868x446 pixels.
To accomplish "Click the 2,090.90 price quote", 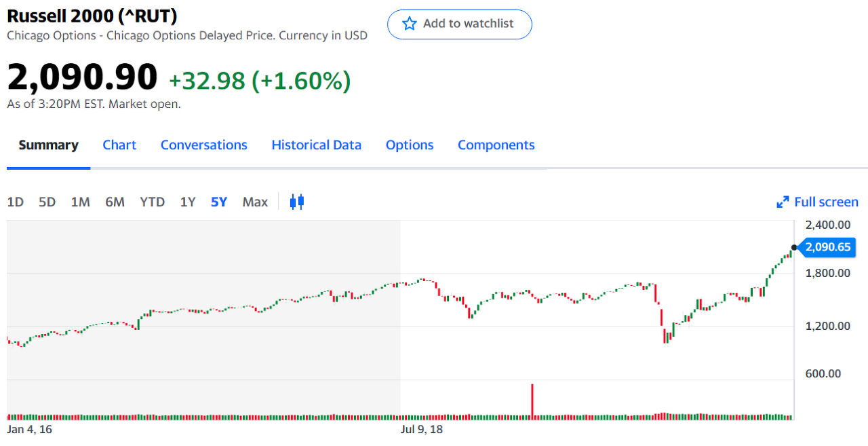I will (x=82, y=76).
